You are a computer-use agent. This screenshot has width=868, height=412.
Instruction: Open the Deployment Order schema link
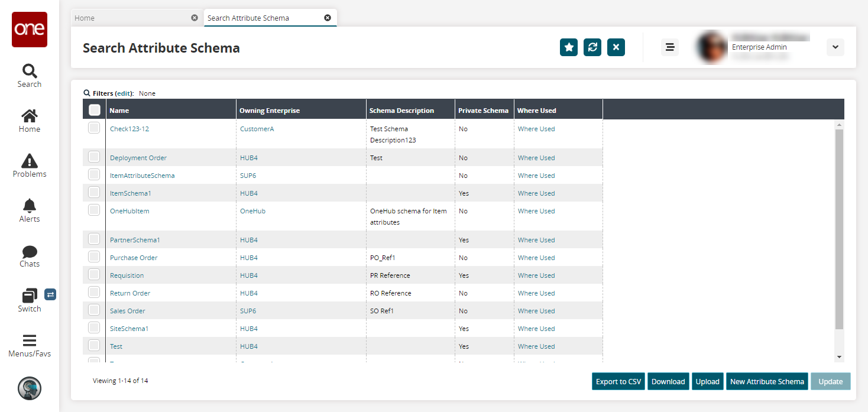(x=138, y=158)
